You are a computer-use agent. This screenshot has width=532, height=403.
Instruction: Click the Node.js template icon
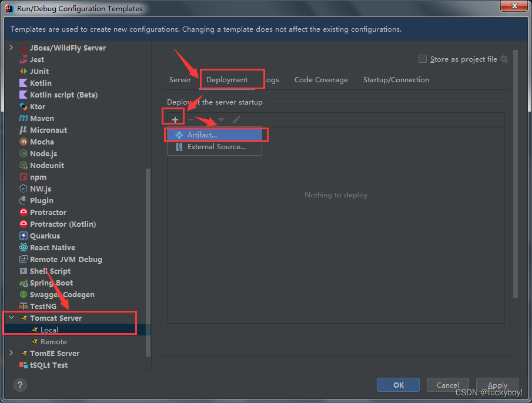click(x=24, y=153)
